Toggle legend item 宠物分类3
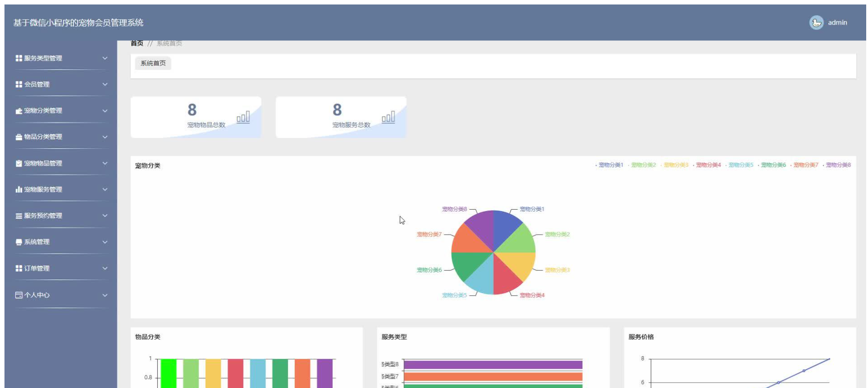868x388 pixels. click(675, 165)
